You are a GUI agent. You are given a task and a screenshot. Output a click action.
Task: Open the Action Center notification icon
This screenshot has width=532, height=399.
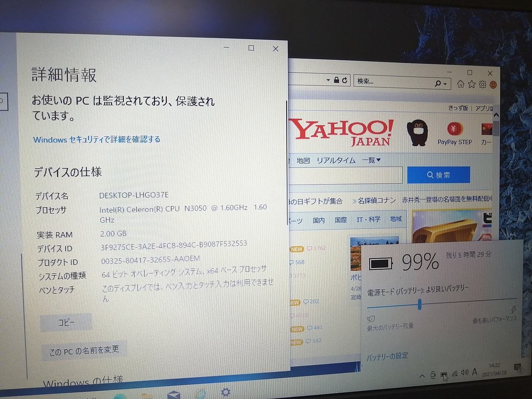click(518, 367)
